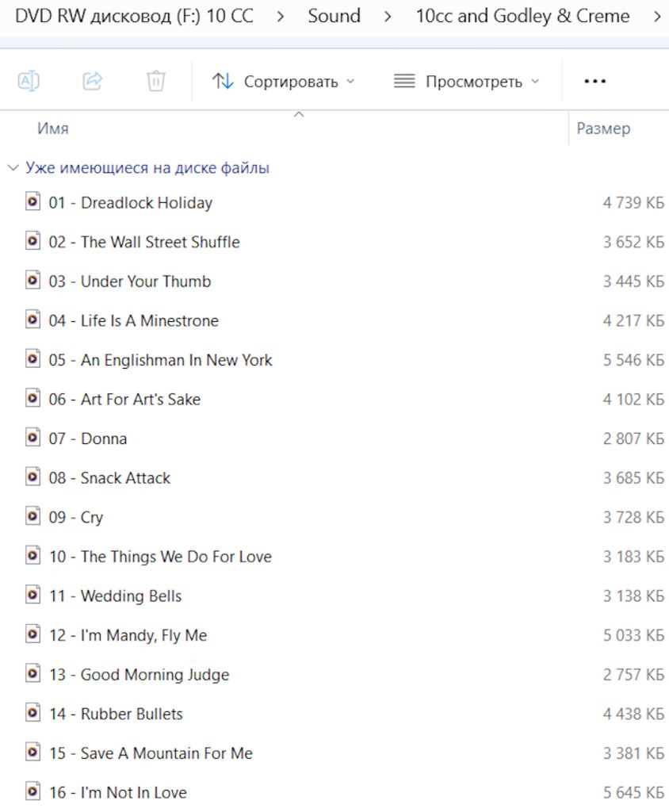The width and height of the screenshot is (669, 812).
Task: Click the size value 4 438 КБ
Action: click(x=633, y=714)
